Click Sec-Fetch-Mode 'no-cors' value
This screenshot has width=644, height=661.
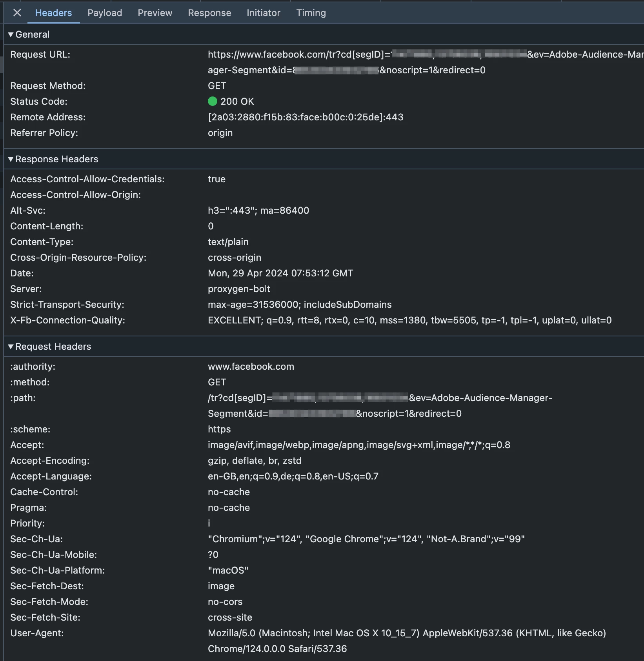pyautogui.click(x=225, y=602)
